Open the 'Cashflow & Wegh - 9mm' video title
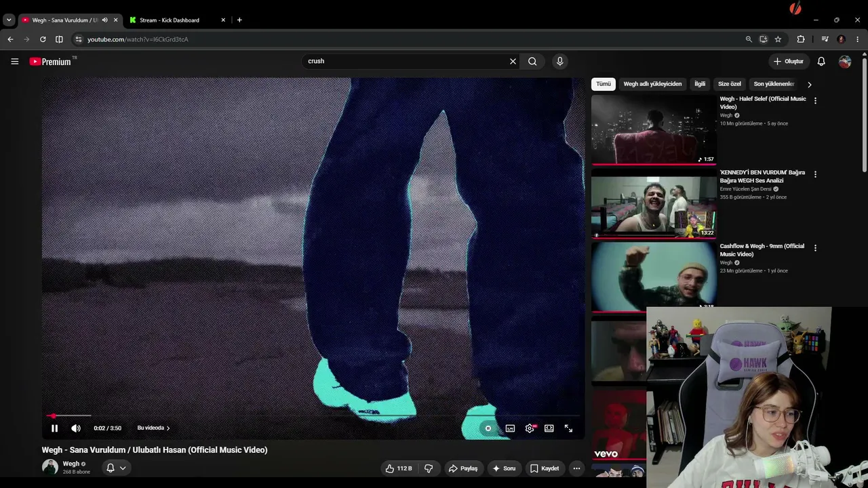Image resolution: width=868 pixels, height=488 pixels. (762, 250)
